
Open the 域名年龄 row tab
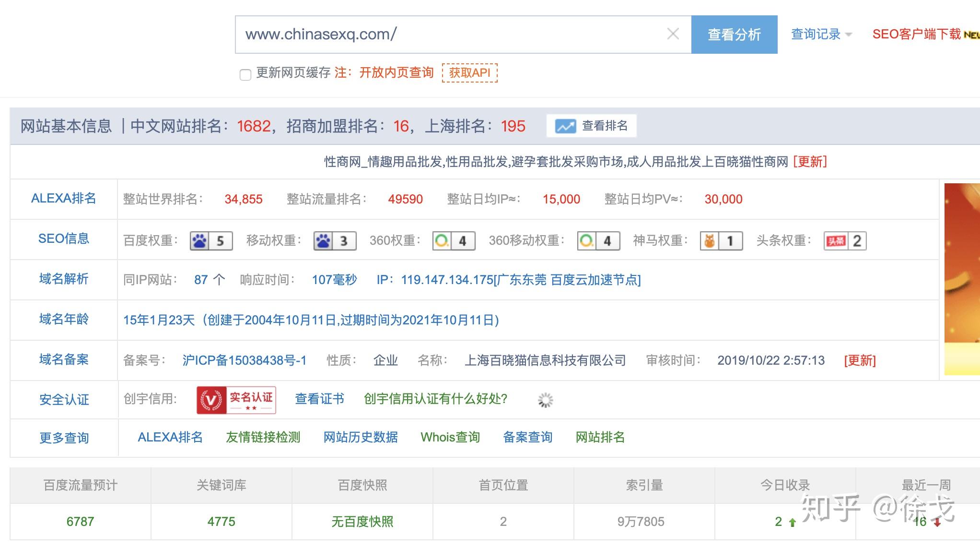point(64,320)
